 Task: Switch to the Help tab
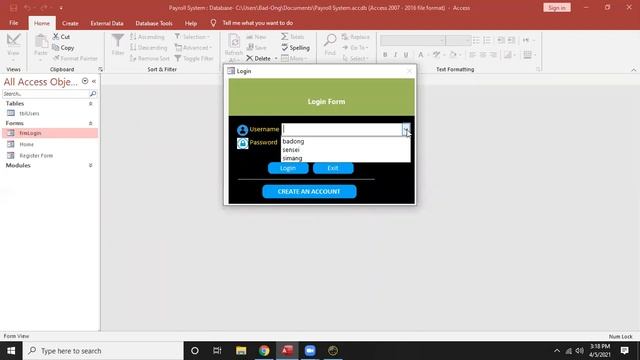pos(191,23)
